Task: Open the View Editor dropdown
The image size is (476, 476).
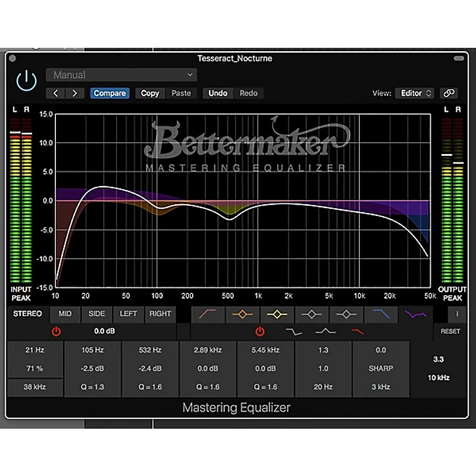Action: tap(415, 93)
